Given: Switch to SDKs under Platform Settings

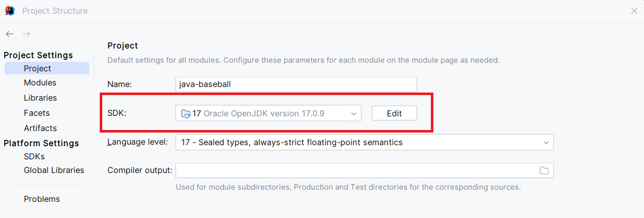Looking at the screenshot, I should tap(34, 157).
